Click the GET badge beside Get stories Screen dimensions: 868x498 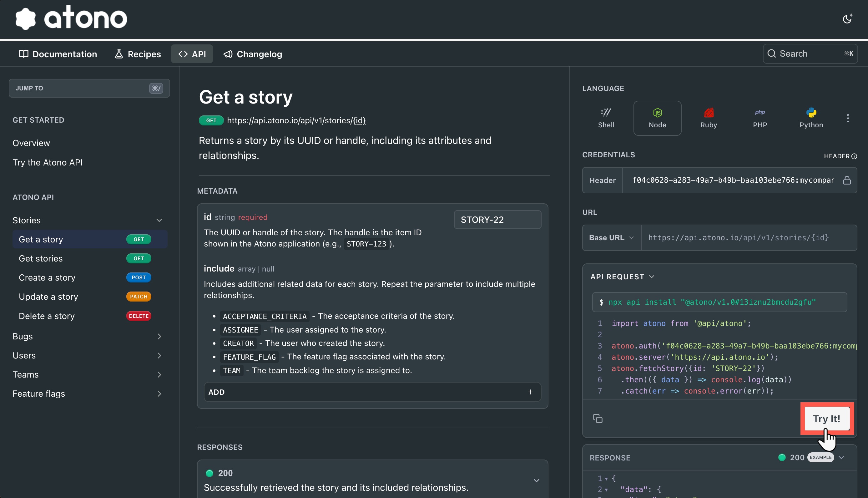click(139, 259)
